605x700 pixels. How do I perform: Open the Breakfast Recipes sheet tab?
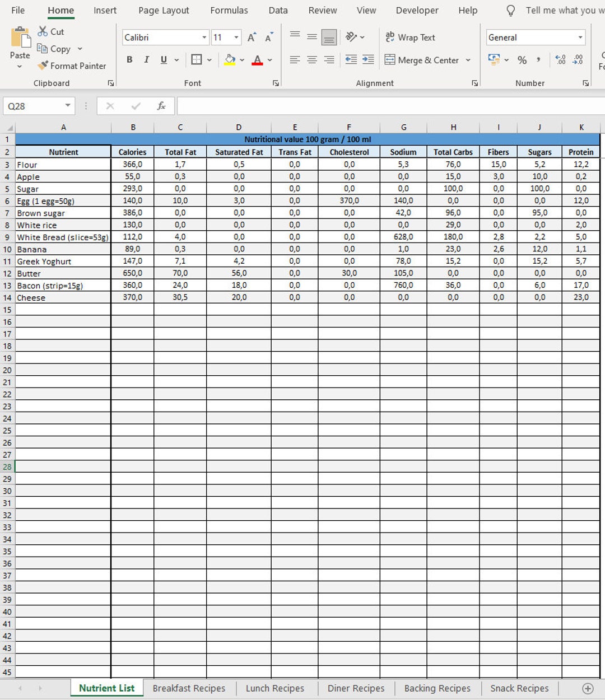pos(189,688)
